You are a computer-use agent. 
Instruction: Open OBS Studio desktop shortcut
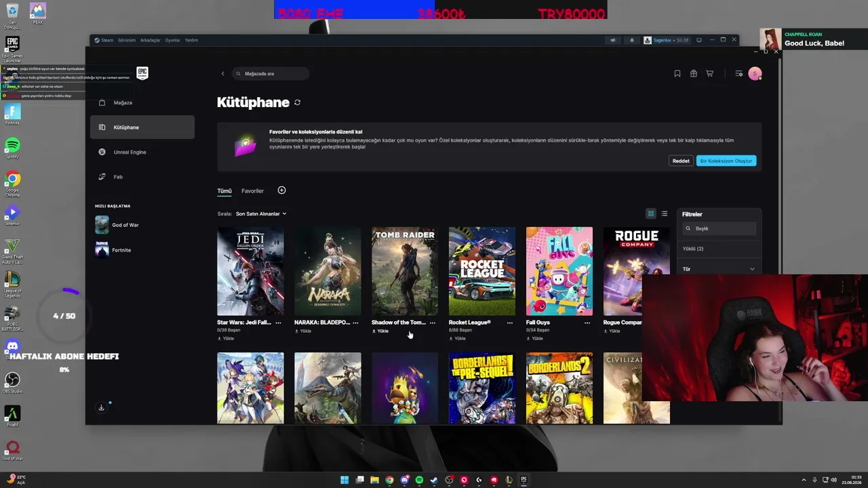pyautogui.click(x=12, y=384)
